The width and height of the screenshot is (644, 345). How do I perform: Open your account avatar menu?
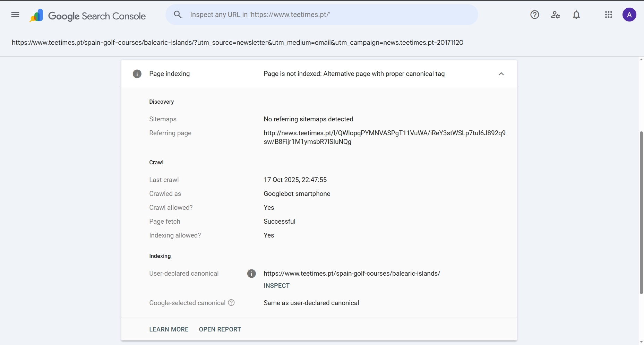point(629,15)
